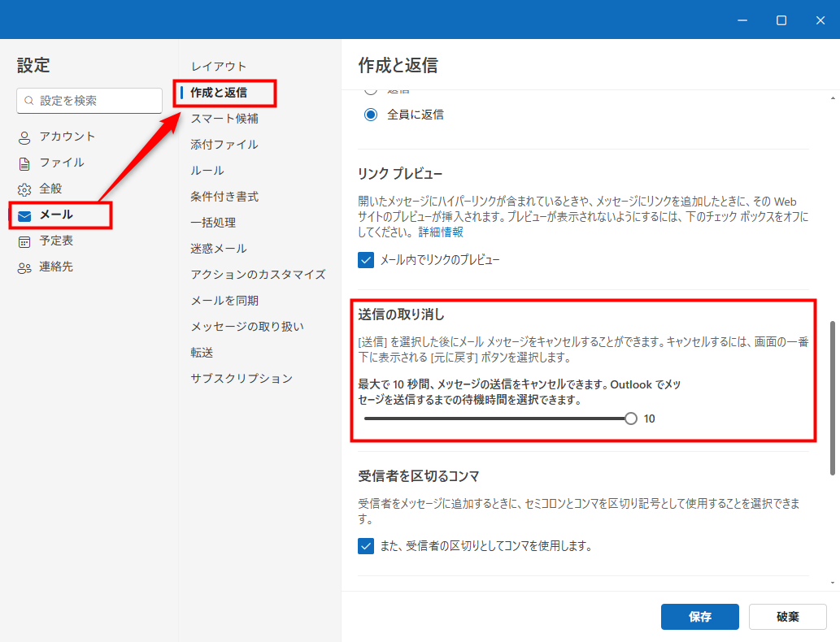
Task: Click the General gear icon
Action: [24, 189]
